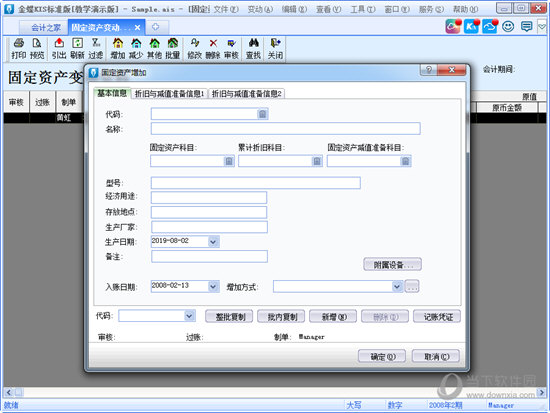Expand the lower 代码 combo box
The image size is (550, 413).
(189, 316)
